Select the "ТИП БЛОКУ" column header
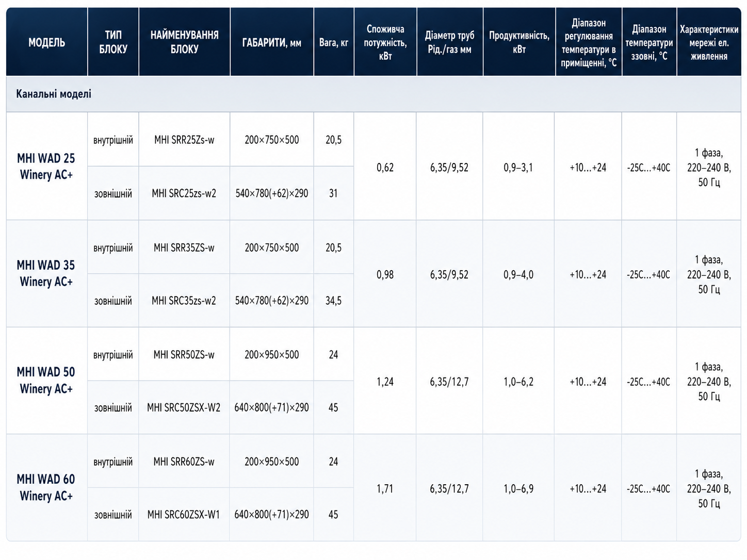 pyautogui.click(x=113, y=42)
